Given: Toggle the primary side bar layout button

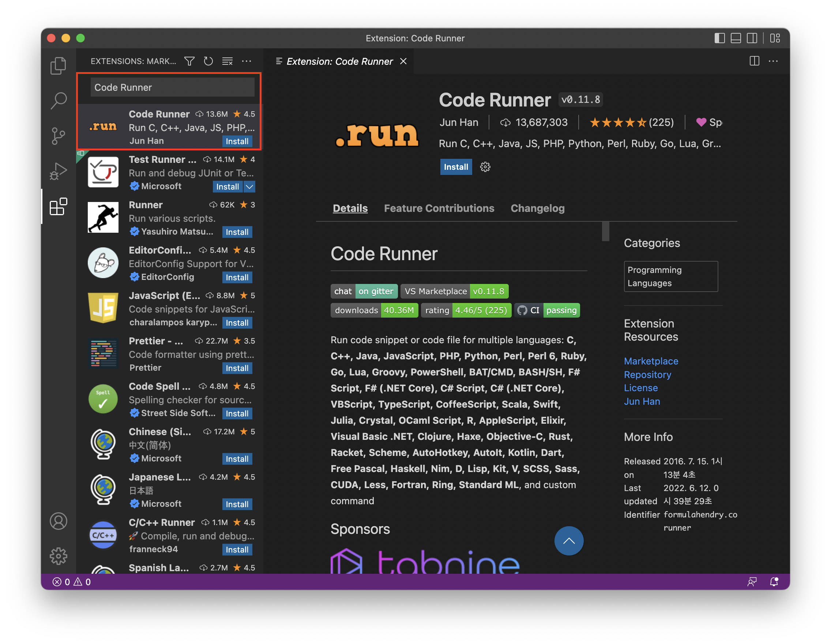Looking at the screenshot, I should pyautogui.click(x=719, y=38).
